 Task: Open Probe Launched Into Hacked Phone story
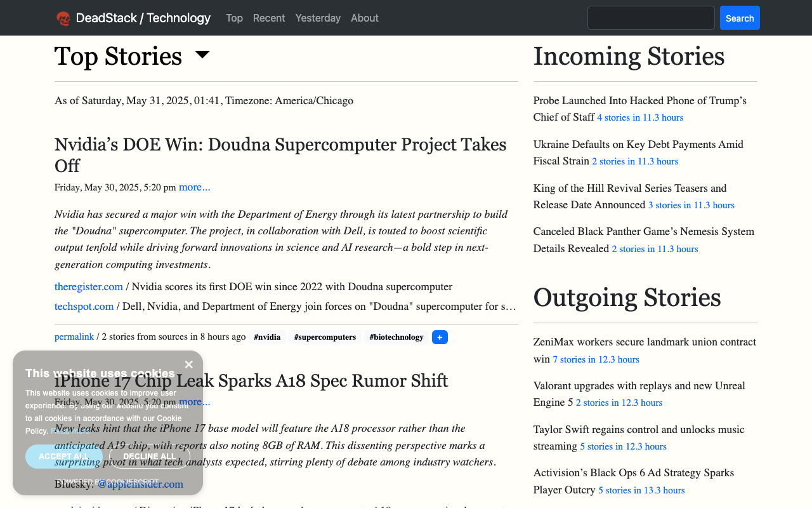(x=639, y=109)
